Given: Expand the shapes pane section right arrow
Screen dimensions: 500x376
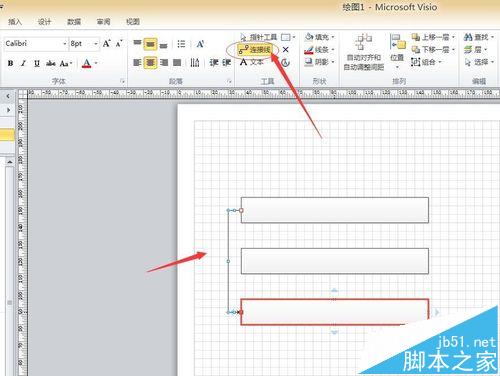Looking at the screenshot, I should coord(8,110).
